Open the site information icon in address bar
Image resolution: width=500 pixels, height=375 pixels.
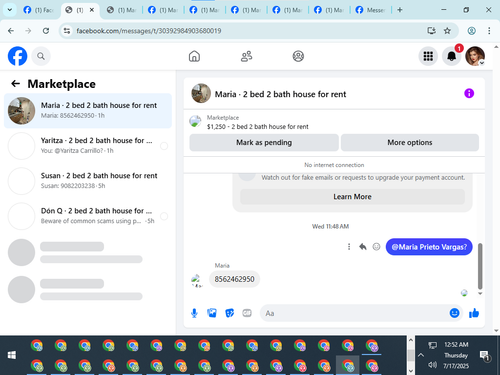(67, 31)
